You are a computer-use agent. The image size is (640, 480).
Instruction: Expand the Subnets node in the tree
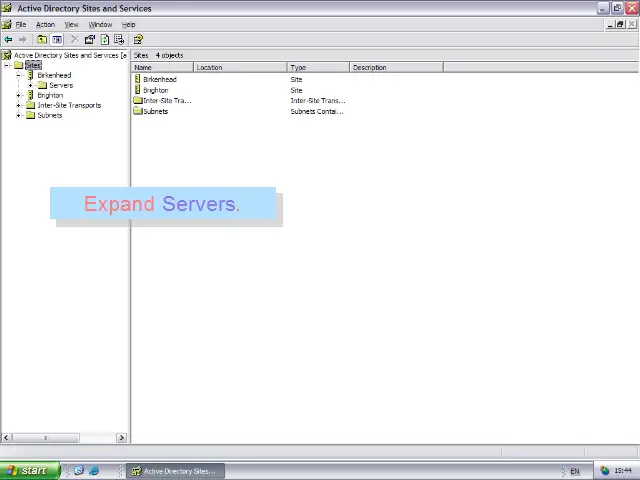pyautogui.click(x=18, y=115)
